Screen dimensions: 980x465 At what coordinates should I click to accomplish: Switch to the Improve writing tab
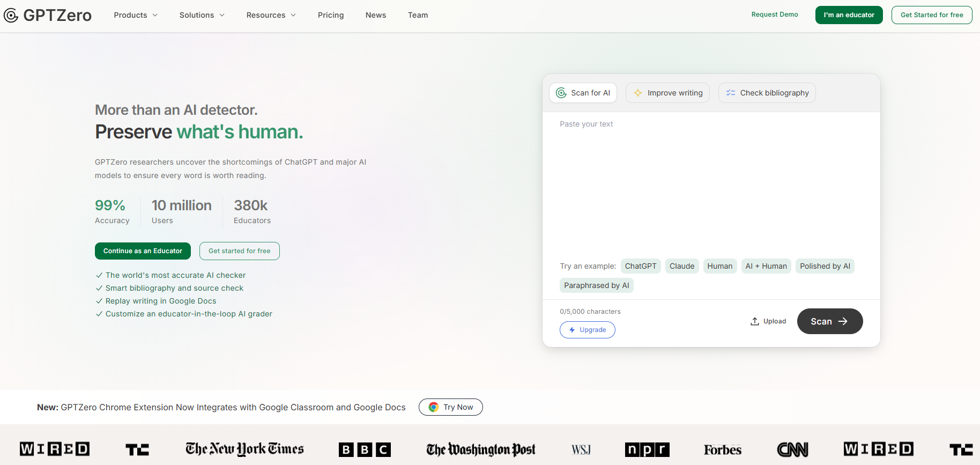tap(668, 93)
